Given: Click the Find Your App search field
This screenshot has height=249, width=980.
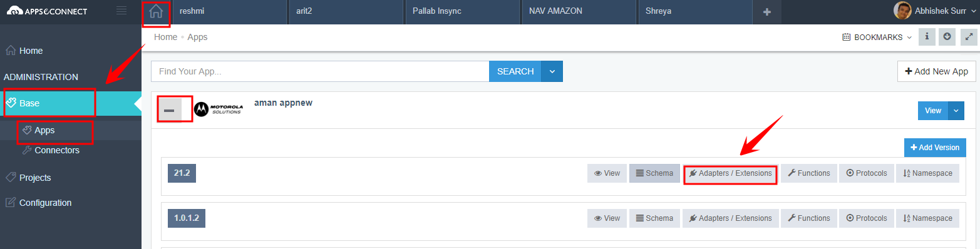Looking at the screenshot, I should point(320,71).
